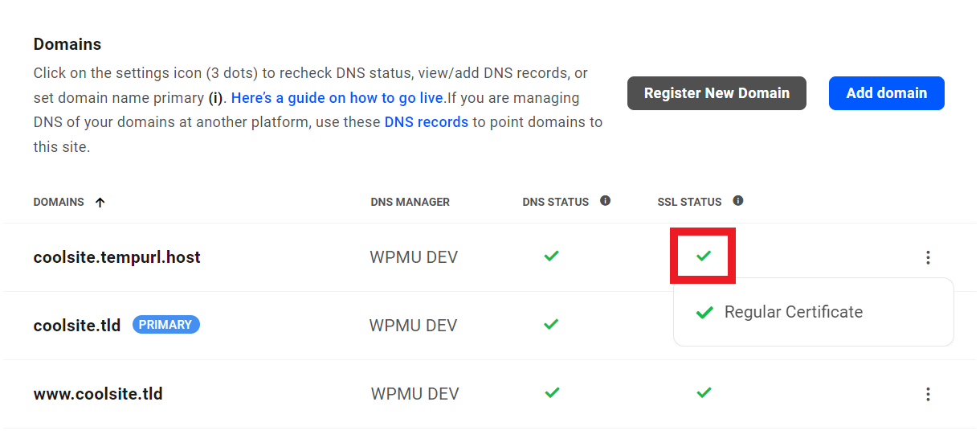
Task: Click SSL status checkmark for coolsite.tempurl.host
Action: (704, 256)
